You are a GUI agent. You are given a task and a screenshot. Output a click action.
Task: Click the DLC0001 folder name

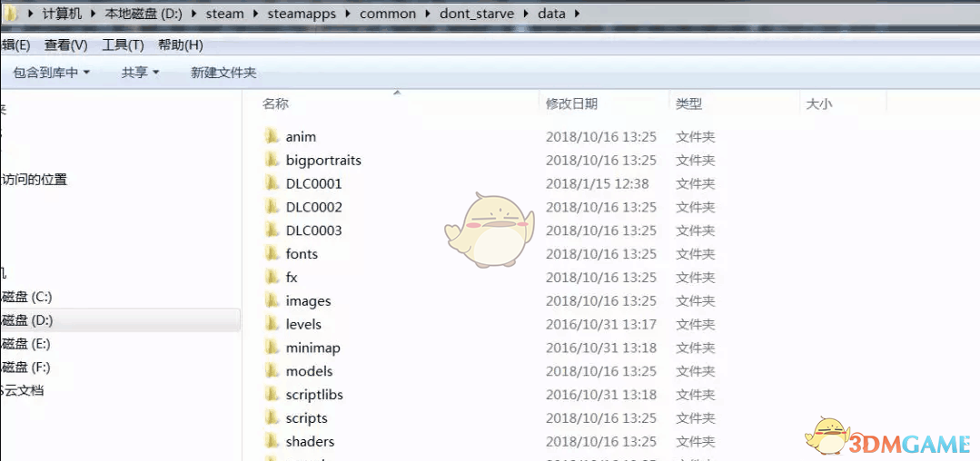(x=313, y=183)
